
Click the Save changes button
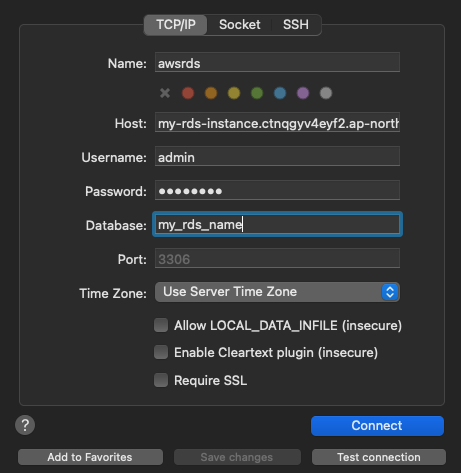(237, 457)
